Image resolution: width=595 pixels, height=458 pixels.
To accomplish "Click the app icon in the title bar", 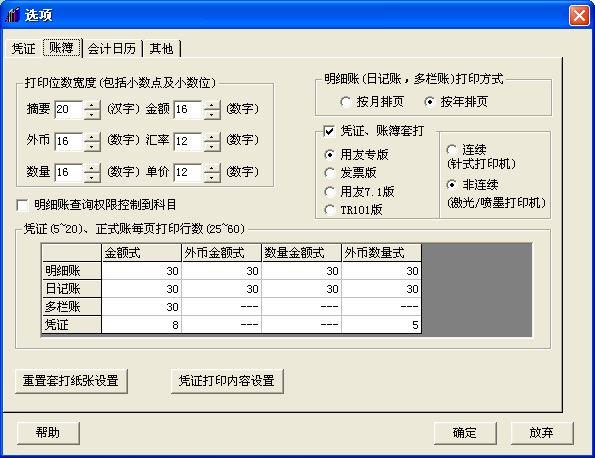I will [13, 15].
